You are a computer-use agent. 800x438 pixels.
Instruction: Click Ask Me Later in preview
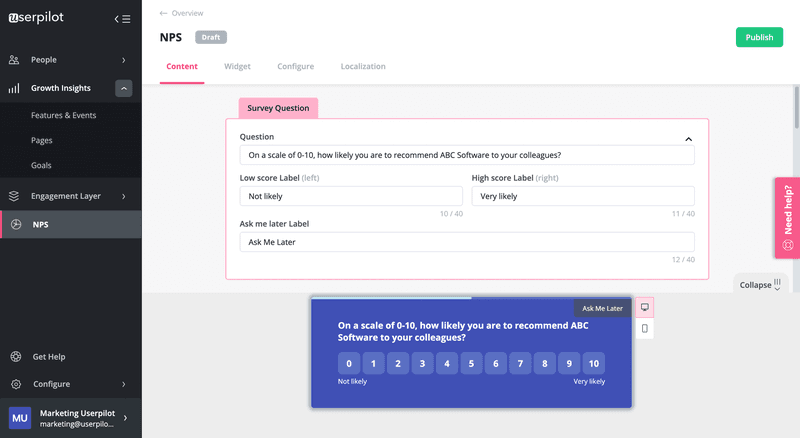[603, 308]
